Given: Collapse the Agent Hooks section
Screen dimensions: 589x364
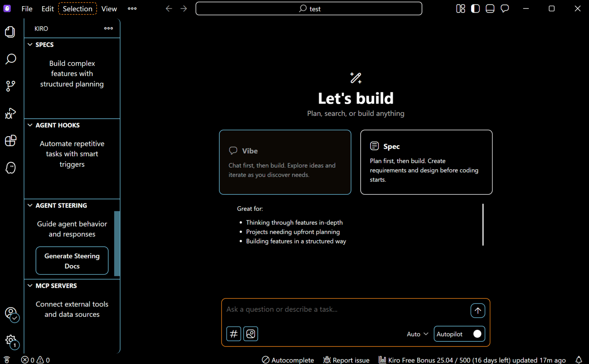Looking at the screenshot, I should (30, 125).
